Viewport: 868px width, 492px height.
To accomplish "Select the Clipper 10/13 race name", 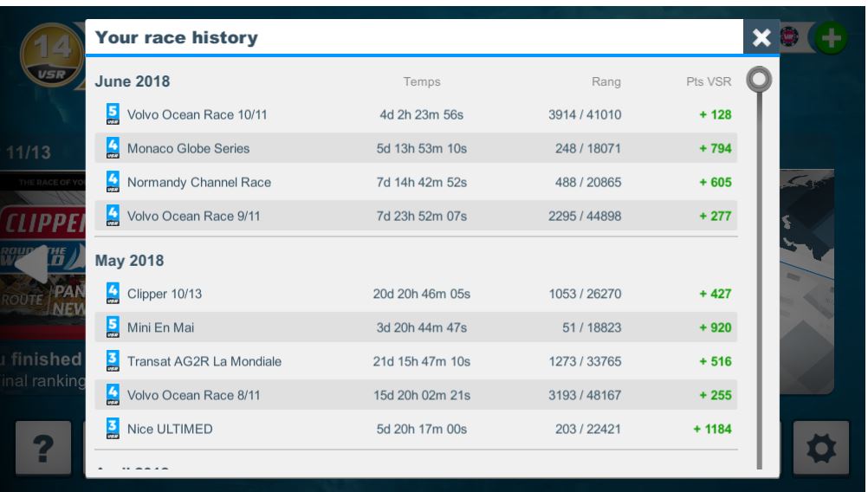I will pyautogui.click(x=165, y=294).
